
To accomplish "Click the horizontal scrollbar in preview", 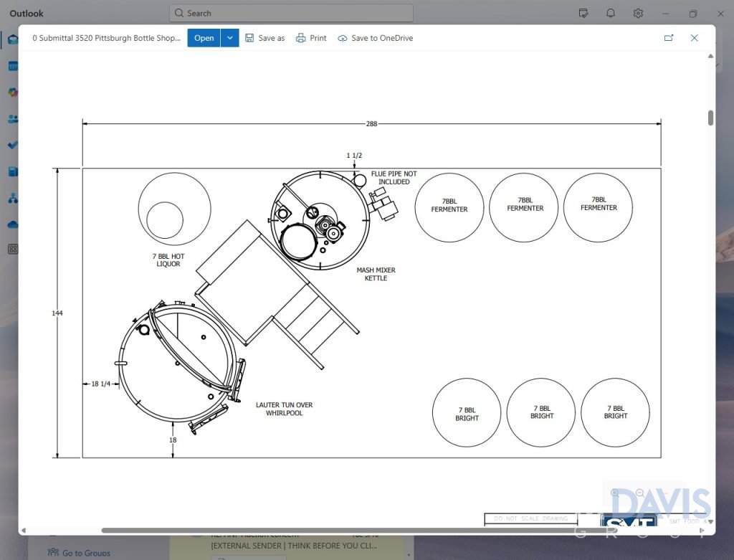I will [287, 531].
